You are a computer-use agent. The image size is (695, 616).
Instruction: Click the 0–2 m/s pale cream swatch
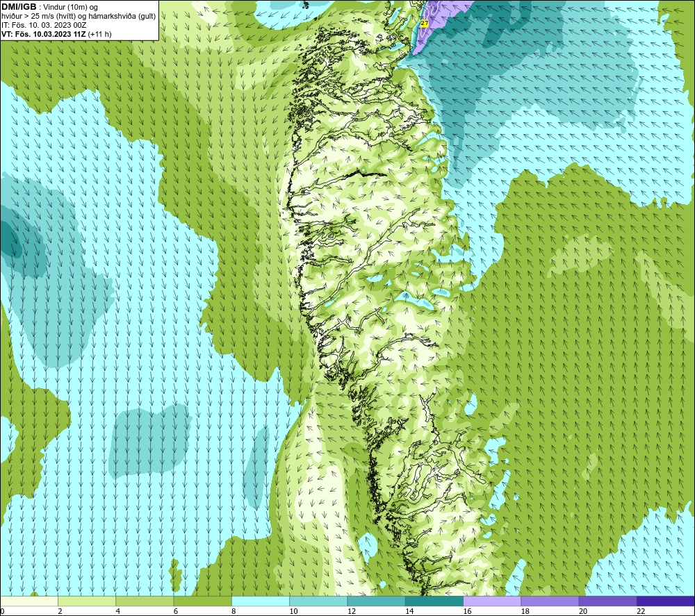pos(29,601)
